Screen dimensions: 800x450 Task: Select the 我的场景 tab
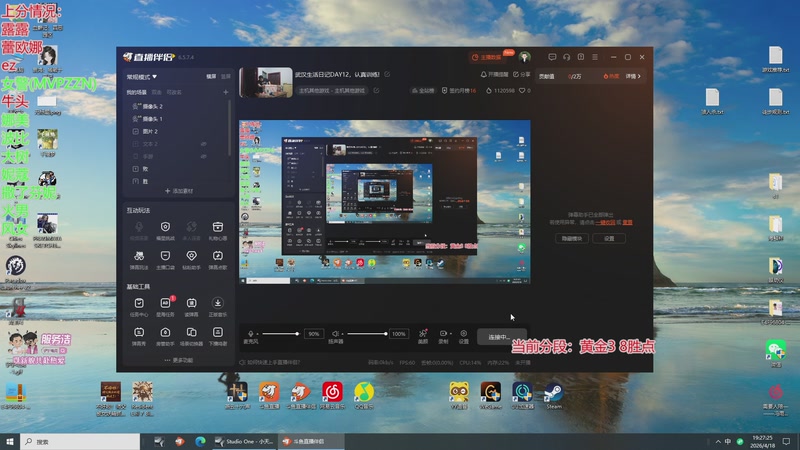point(136,92)
